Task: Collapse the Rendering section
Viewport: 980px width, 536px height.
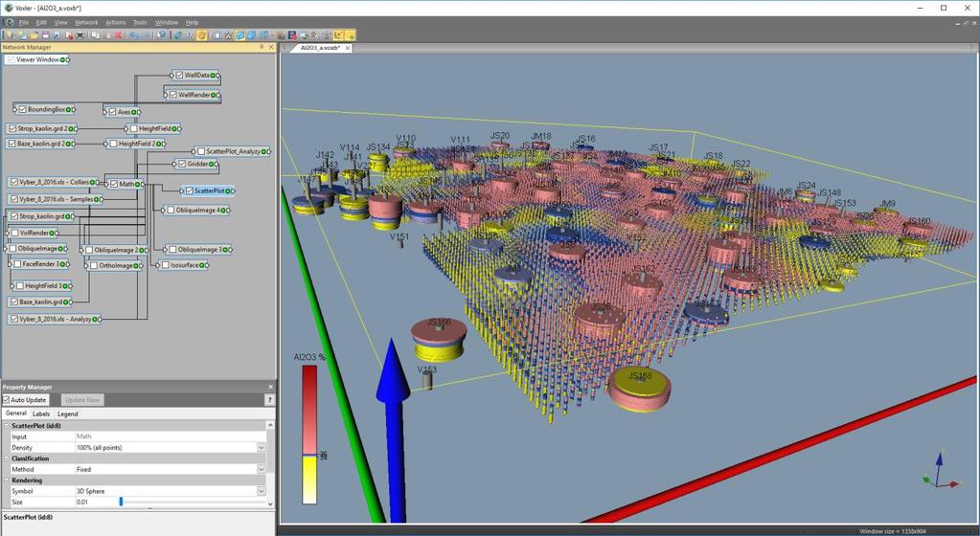Action: [x=7, y=480]
